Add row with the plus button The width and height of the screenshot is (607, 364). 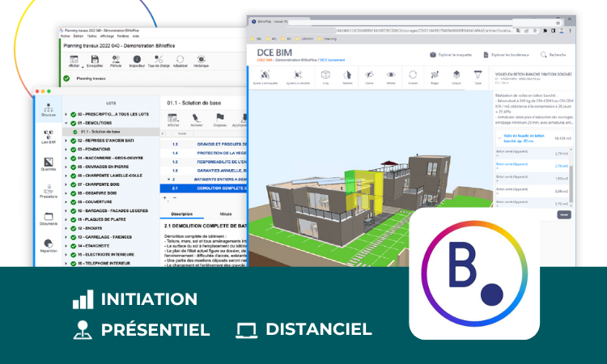tap(165, 197)
